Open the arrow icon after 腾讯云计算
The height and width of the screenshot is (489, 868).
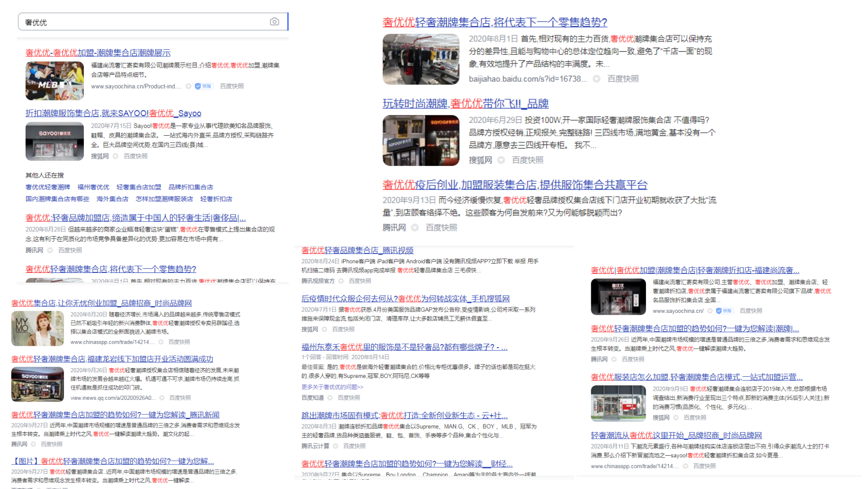[x=336, y=446]
